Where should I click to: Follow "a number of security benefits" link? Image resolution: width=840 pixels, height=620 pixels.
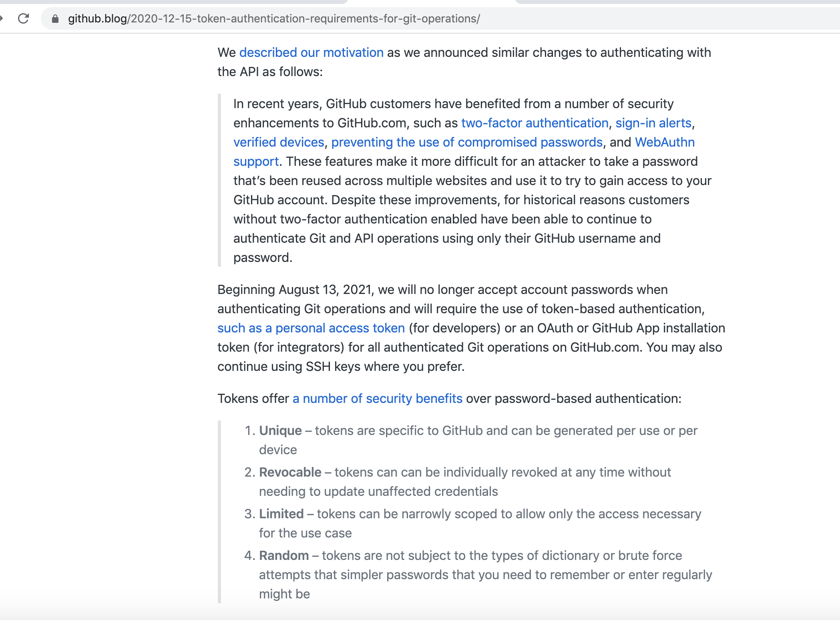377,399
